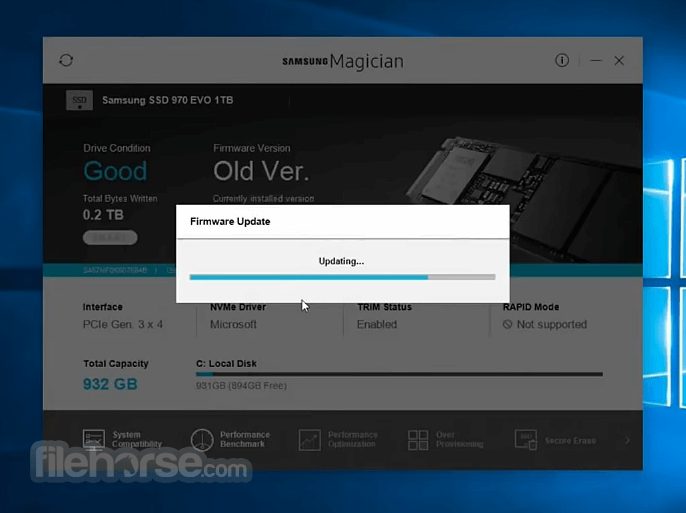Minimize the Samsung Magician window
The image size is (686, 513).
pyautogui.click(x=595, y=60)
